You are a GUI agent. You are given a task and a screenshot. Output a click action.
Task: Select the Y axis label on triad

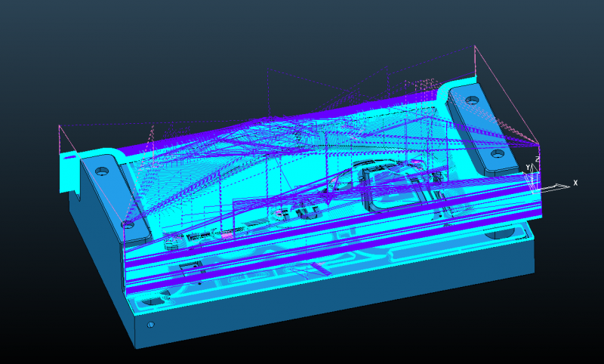[x=528, y=167]
